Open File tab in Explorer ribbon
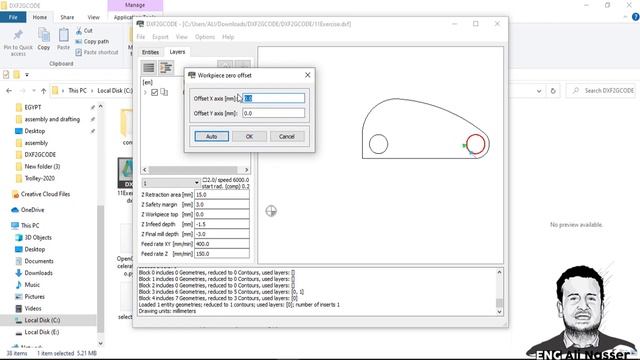Screen dimensions: 640x360 point(13,17)
